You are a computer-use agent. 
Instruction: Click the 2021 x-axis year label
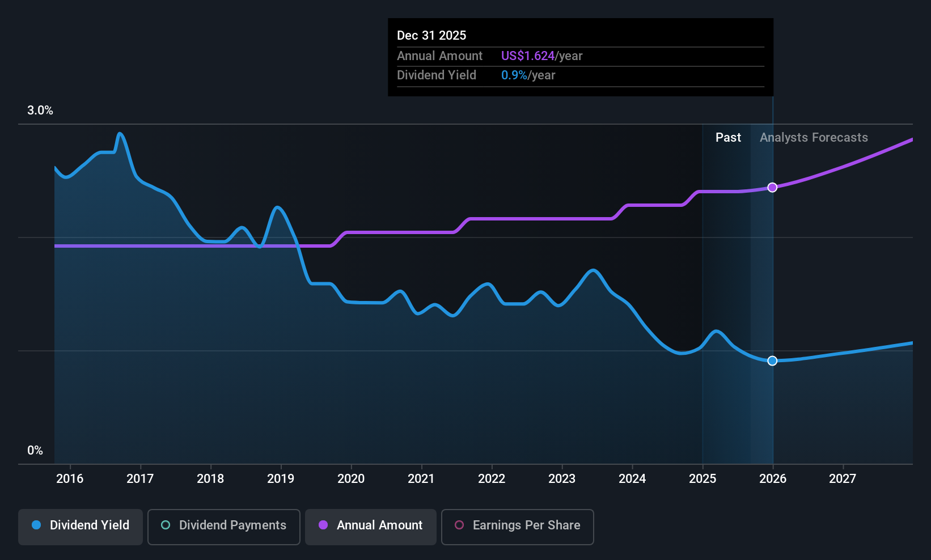[421, 479]
